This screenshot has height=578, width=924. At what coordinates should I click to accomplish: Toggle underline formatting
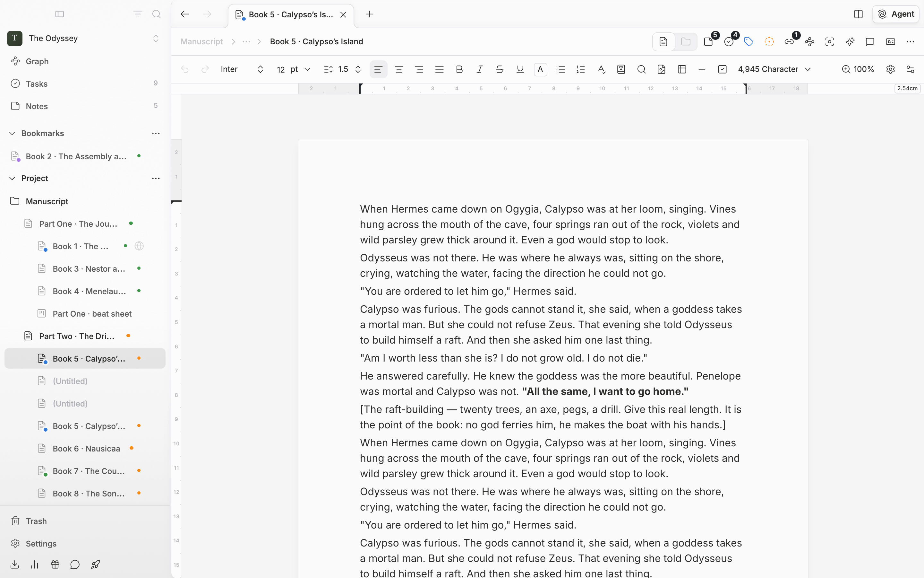520,69
